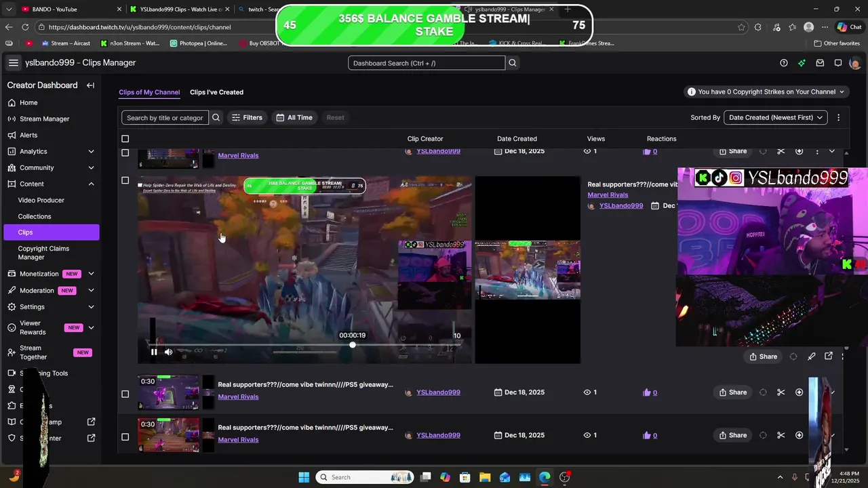Open the Filters button
Image resolution: width=868 pixels, height=488 pixels.
[x=247, y=117]
